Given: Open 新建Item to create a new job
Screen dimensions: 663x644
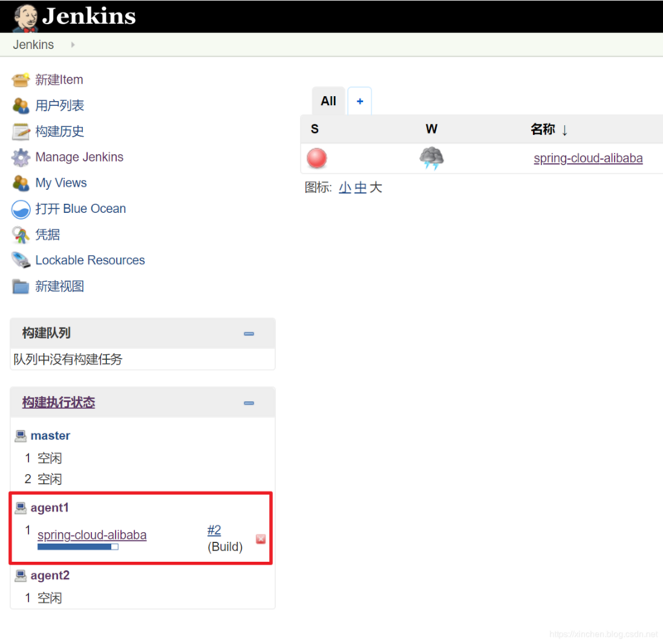Looking at the screenshot, I should coord(58,80).
